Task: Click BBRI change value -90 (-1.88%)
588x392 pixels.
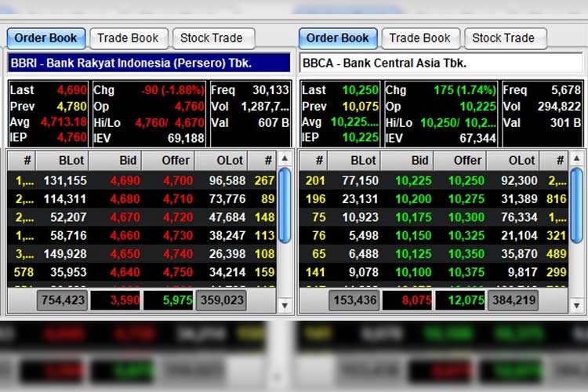Action: click(x=172, y=90)
